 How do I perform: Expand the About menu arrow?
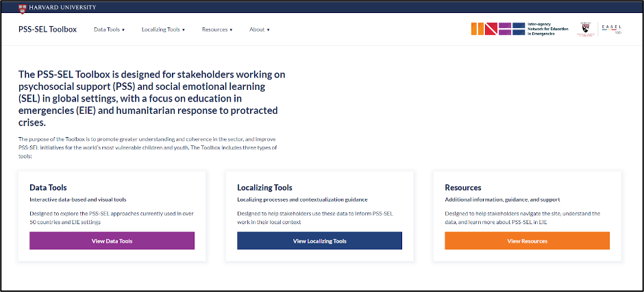(268, 30)
